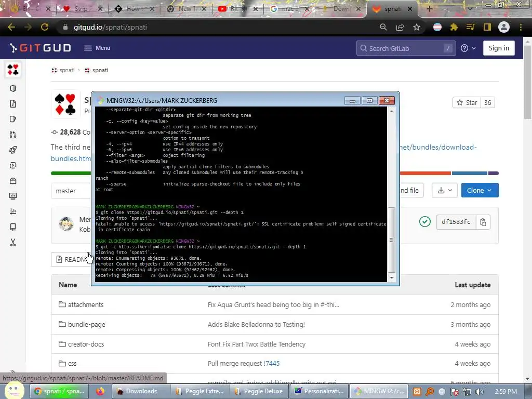The width and height of the screenshot is (532, 399).
Task: Open the download source code dropdown
Action: click(x=445, y=190)
